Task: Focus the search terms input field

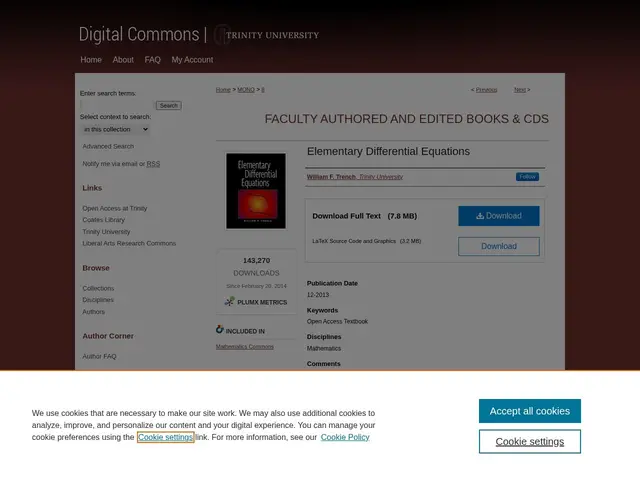Action: click(x=117, y=105)
